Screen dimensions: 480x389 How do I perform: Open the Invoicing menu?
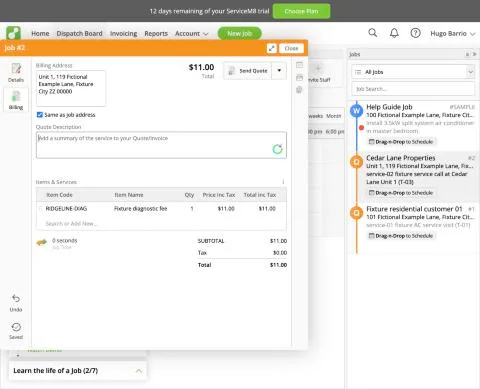click(123, 34)
